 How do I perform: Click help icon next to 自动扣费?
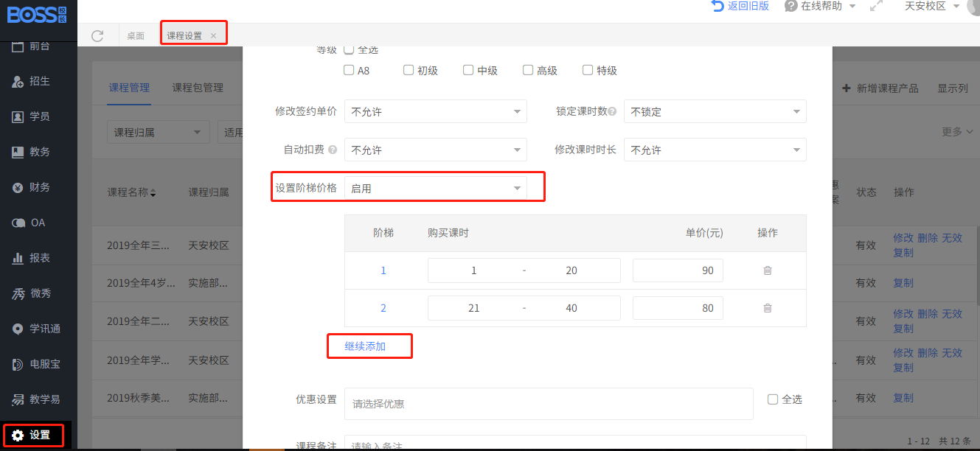pos(333,150)
